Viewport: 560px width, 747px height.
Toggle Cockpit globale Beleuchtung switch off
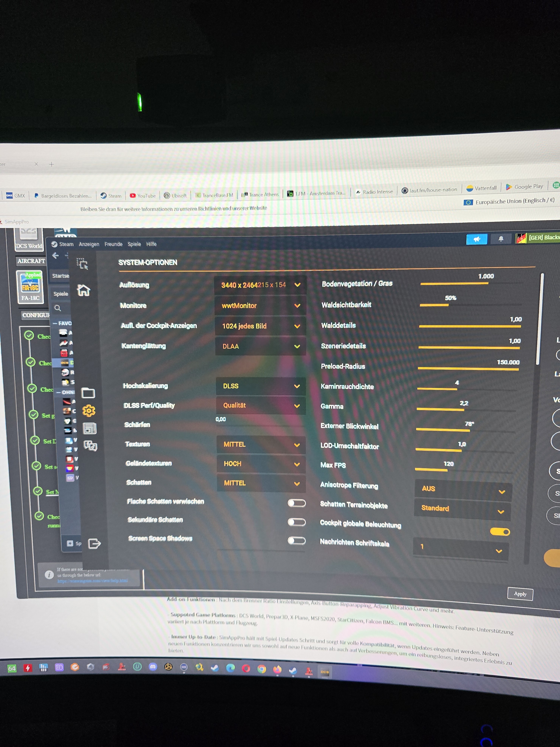coord(500,532)
